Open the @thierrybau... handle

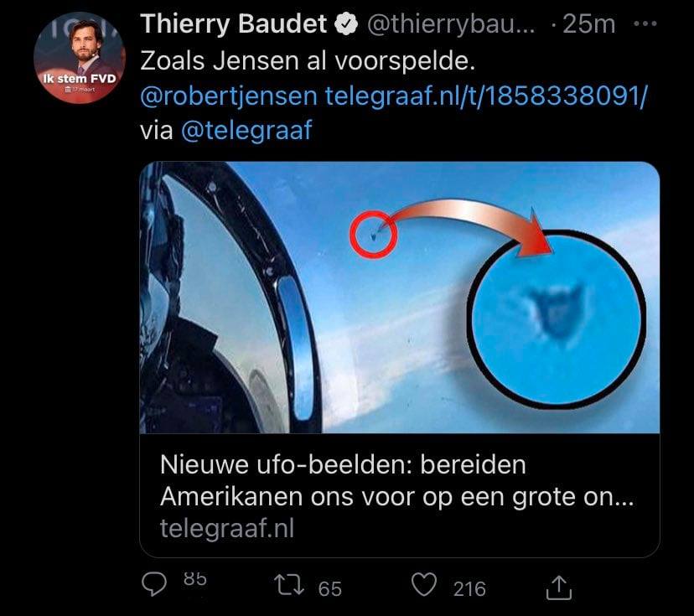point(451,24)
